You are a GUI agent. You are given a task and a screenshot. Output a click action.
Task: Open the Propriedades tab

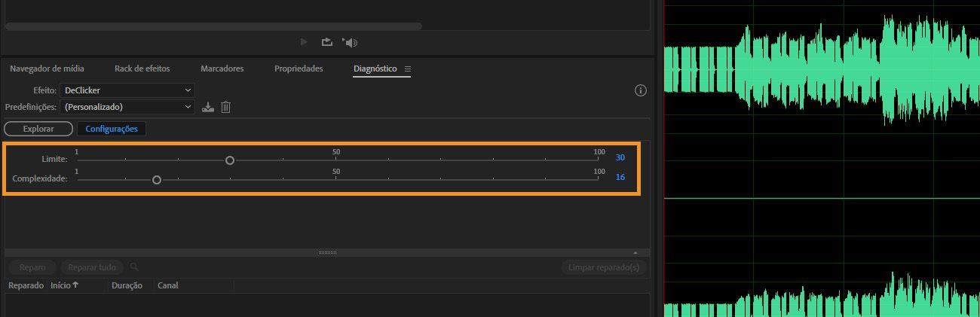click(x=299, y=69)
